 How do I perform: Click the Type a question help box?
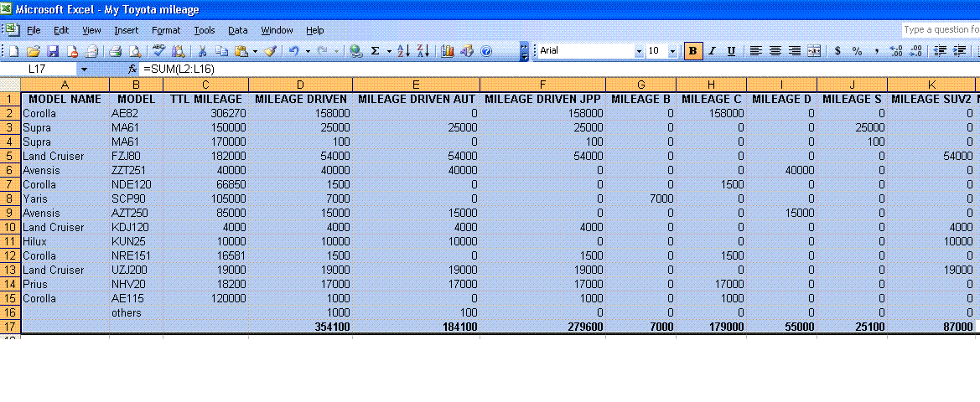941,30
